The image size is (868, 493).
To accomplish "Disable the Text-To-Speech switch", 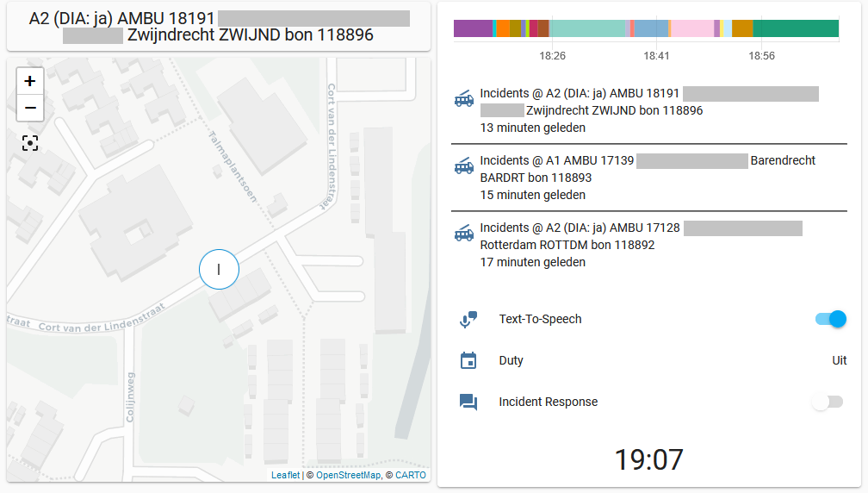I will coord(830,320).
